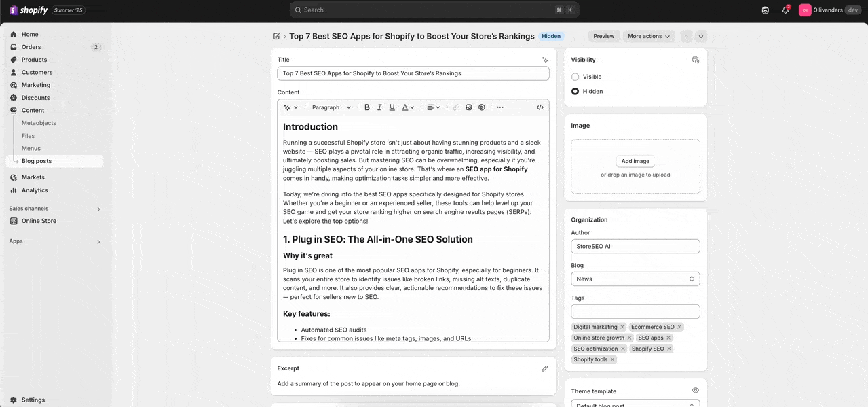Insert a link in the content
Screen dimensions: 868x407
pos(456,107)
